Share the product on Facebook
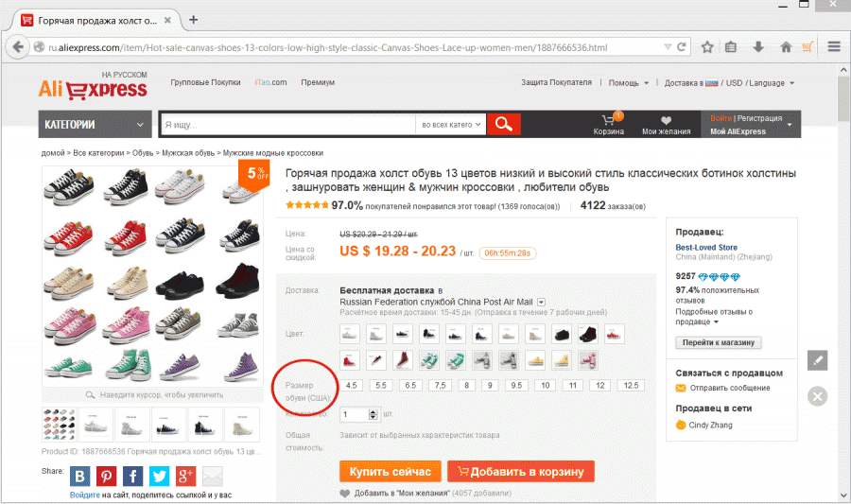 (x=133, y=476)
